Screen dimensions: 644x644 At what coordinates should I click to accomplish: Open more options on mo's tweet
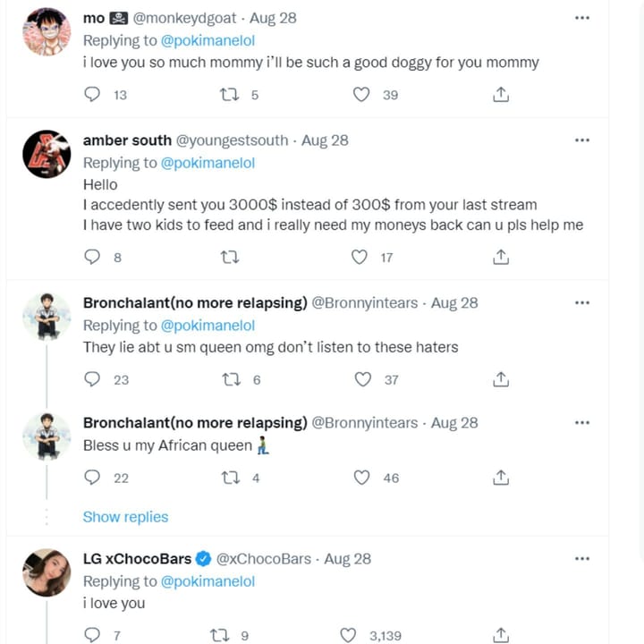tap(582, 18)
